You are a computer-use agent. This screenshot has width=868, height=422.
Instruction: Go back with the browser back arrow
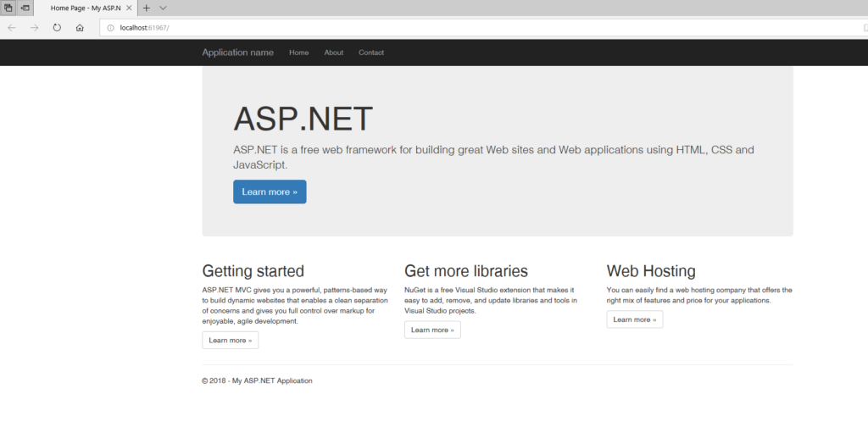(12, 28)
